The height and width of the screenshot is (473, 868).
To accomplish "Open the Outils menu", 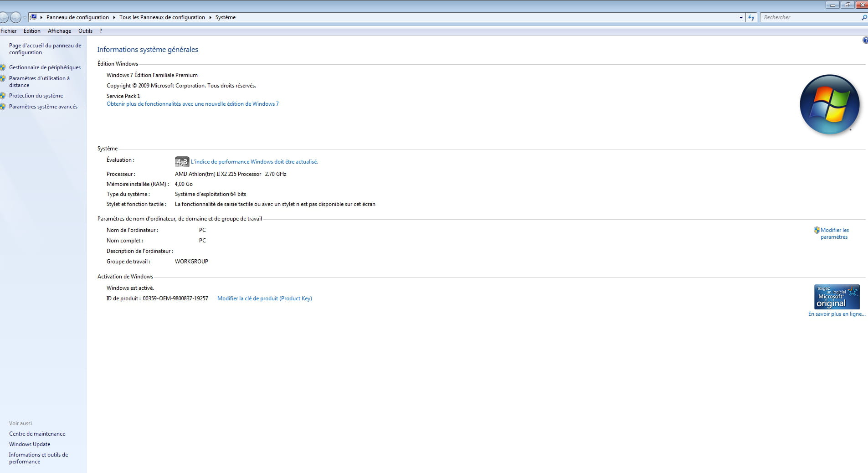I will [85, 31].
